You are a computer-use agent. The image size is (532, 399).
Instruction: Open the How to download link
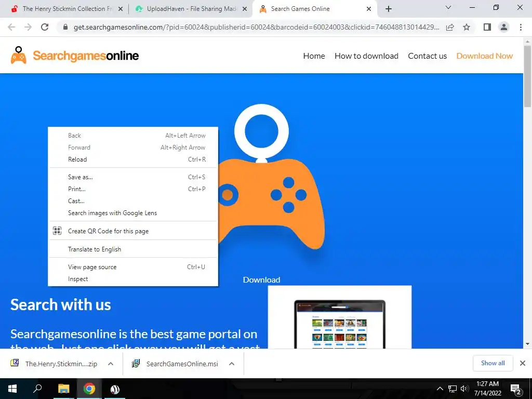[x=366, y=56]
